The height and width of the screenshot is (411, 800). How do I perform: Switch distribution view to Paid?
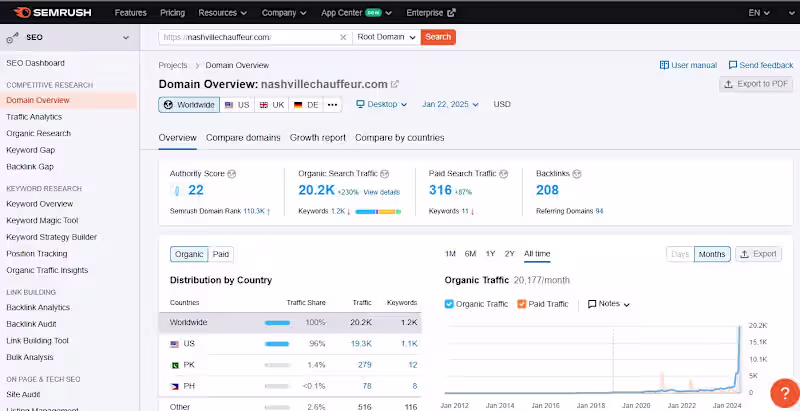[x=221, y=254]
